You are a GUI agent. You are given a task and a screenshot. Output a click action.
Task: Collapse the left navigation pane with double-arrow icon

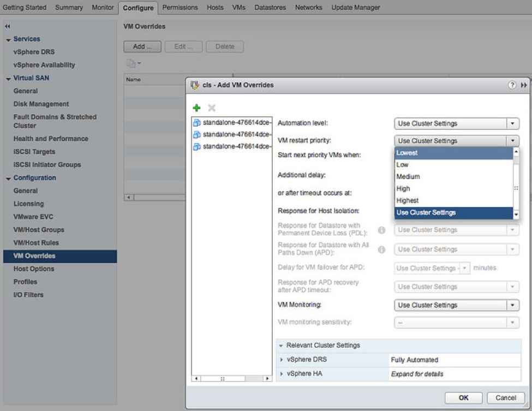coord(8,26)
